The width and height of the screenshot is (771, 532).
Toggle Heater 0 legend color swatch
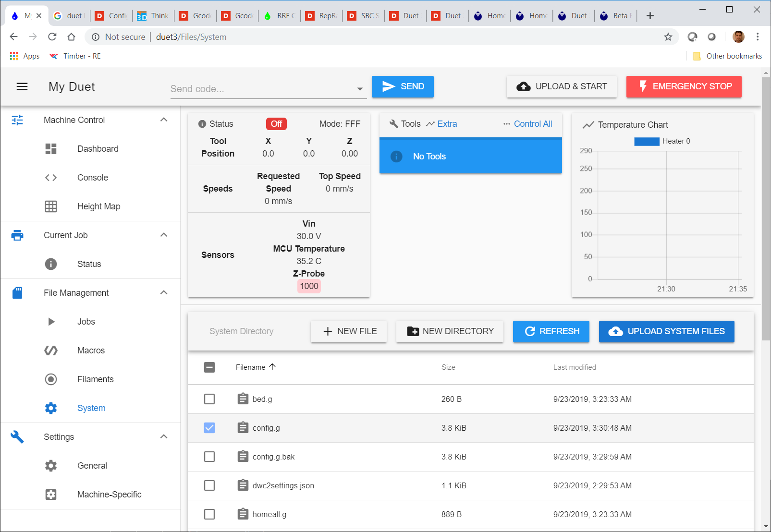[647, 141]
